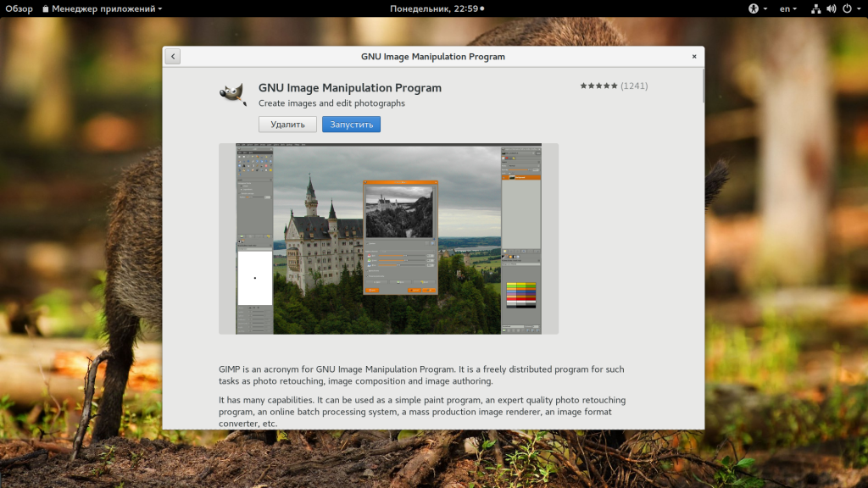Click the vertical scrollbar on the right edge
The height and width of the screenshot is (488, 868).
[703, 85]
